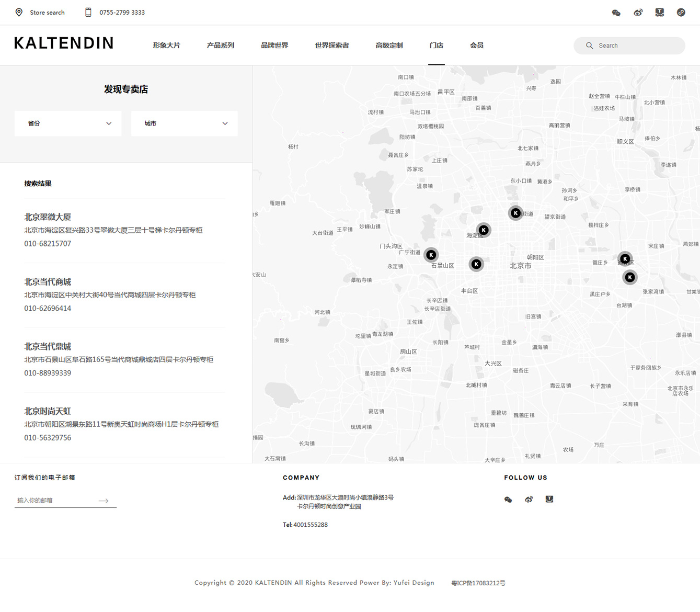Click the Weibo icon in the top header

[638, 13]
